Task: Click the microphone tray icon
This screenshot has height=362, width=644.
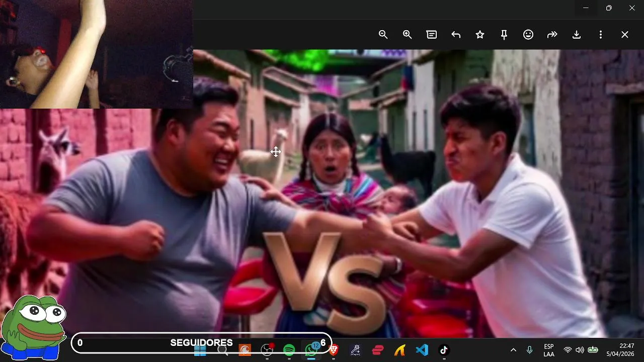Action: [529, 350]
